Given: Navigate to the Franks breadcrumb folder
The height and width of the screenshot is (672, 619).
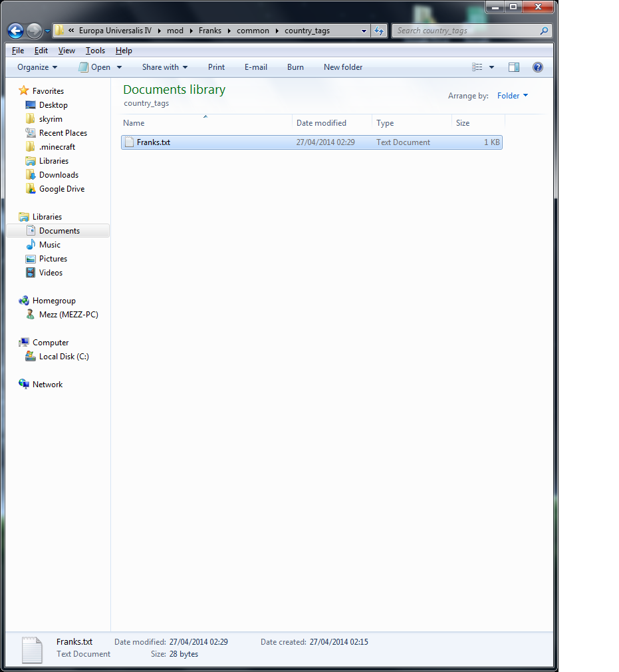Looking at the screenshot, I should coord(210,31).
